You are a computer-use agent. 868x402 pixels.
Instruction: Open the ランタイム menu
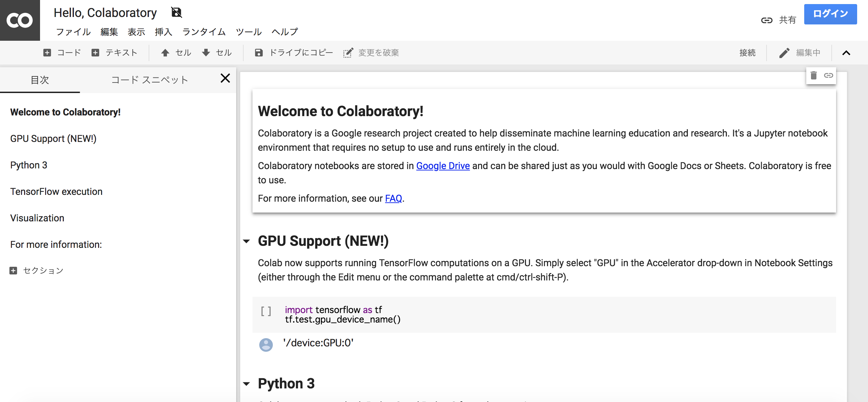point(204,32)
